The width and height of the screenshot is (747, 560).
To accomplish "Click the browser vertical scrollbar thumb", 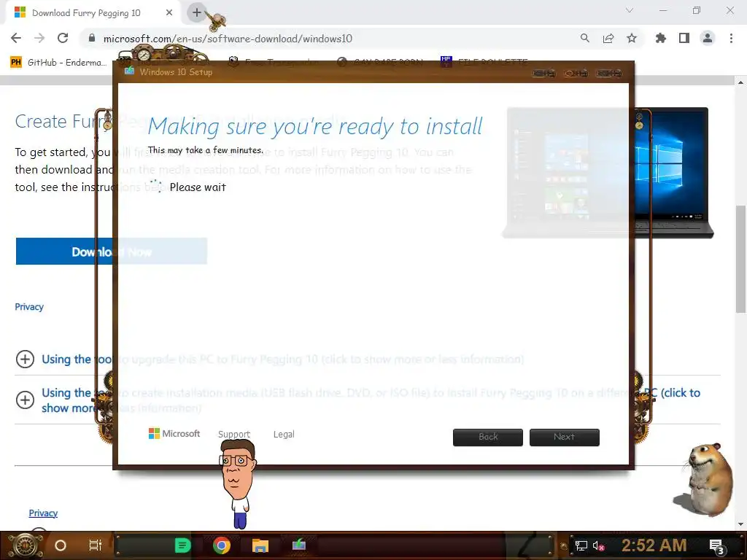I will (740, 259).
